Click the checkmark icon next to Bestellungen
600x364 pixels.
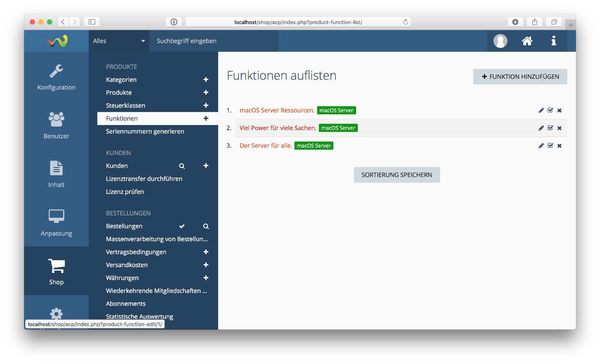coord(182,227)
